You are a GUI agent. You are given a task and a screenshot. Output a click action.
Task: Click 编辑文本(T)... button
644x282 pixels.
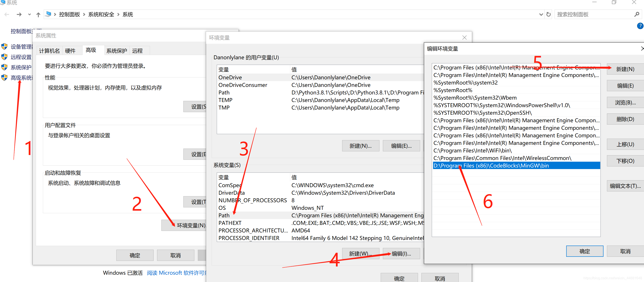[625, 186]
